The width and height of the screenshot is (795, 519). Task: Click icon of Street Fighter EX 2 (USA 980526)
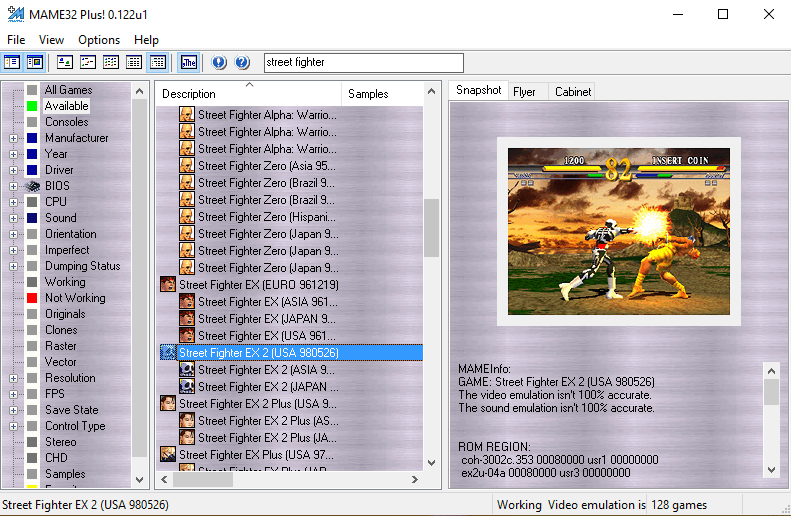click(x=168, y=352)
